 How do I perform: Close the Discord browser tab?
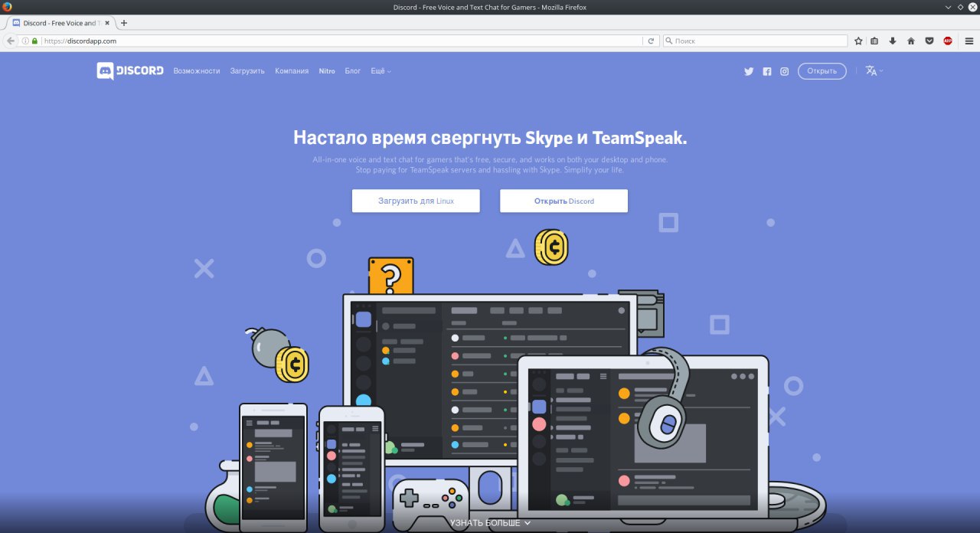click(x=107, y=23)
